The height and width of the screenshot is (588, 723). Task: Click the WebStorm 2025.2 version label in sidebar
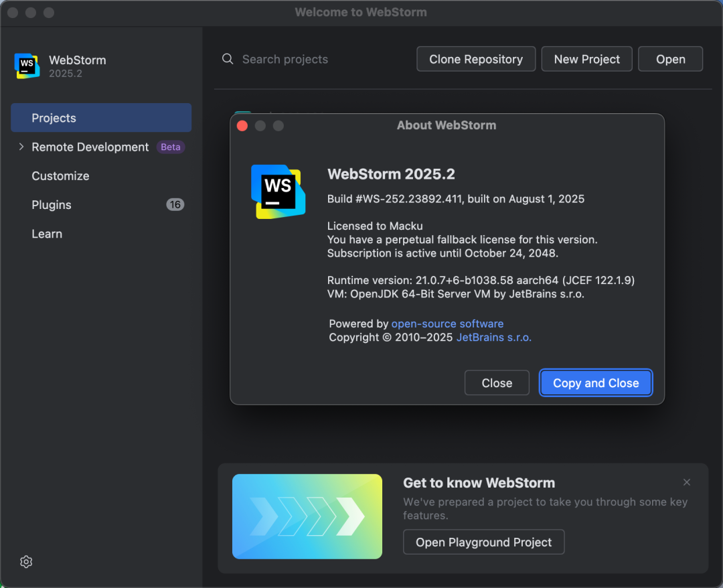click(66, 74)
